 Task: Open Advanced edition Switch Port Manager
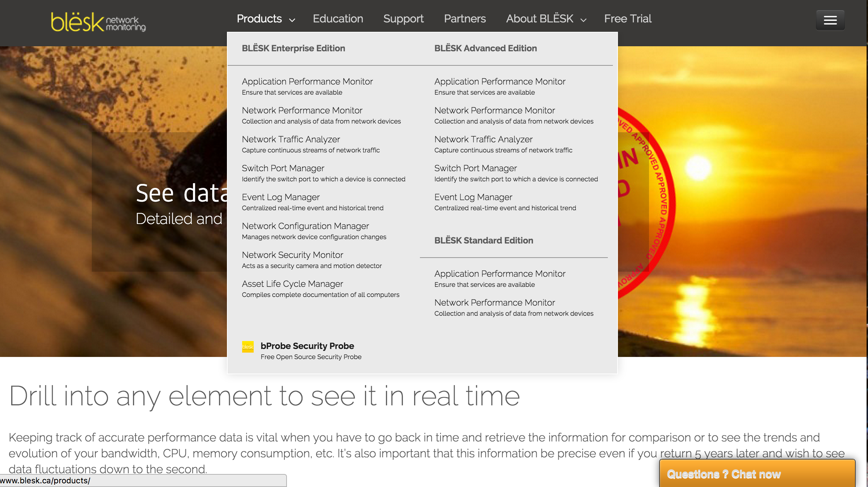[x=475, y=168]
